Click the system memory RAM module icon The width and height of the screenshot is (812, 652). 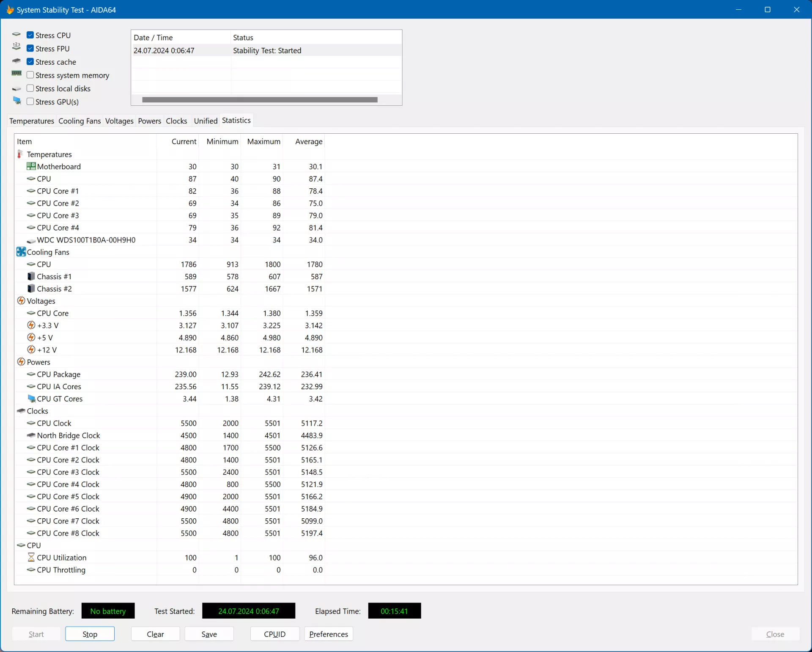click(16, 74)
